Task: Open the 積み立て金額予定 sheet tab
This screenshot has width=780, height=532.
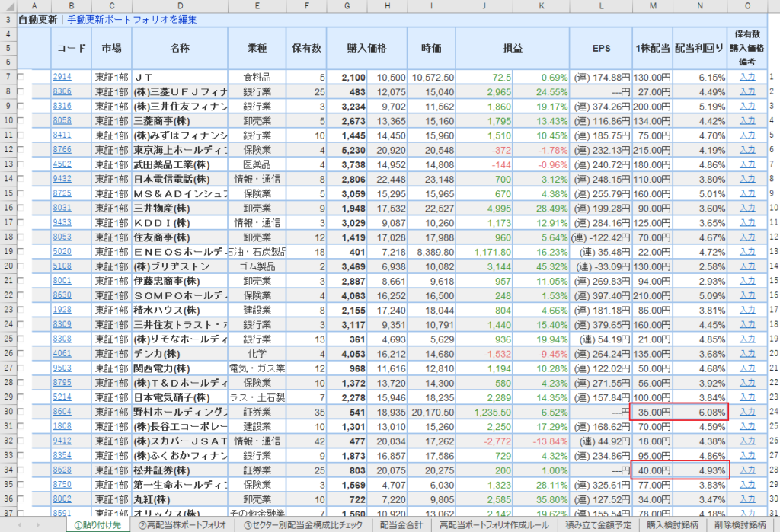Action: point(599,524)
